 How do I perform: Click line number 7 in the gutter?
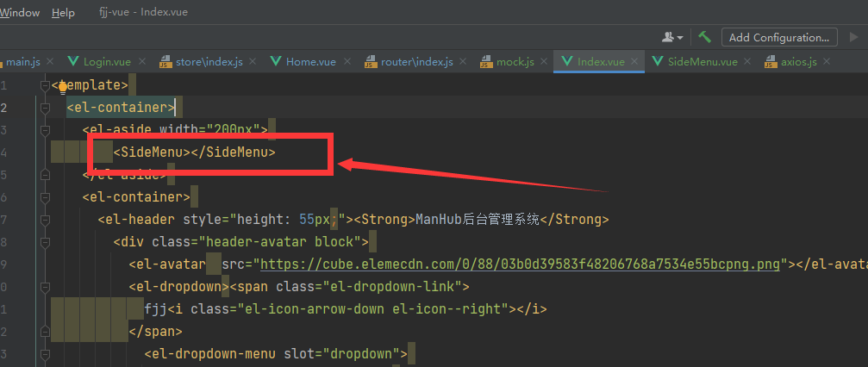point(3,220)
